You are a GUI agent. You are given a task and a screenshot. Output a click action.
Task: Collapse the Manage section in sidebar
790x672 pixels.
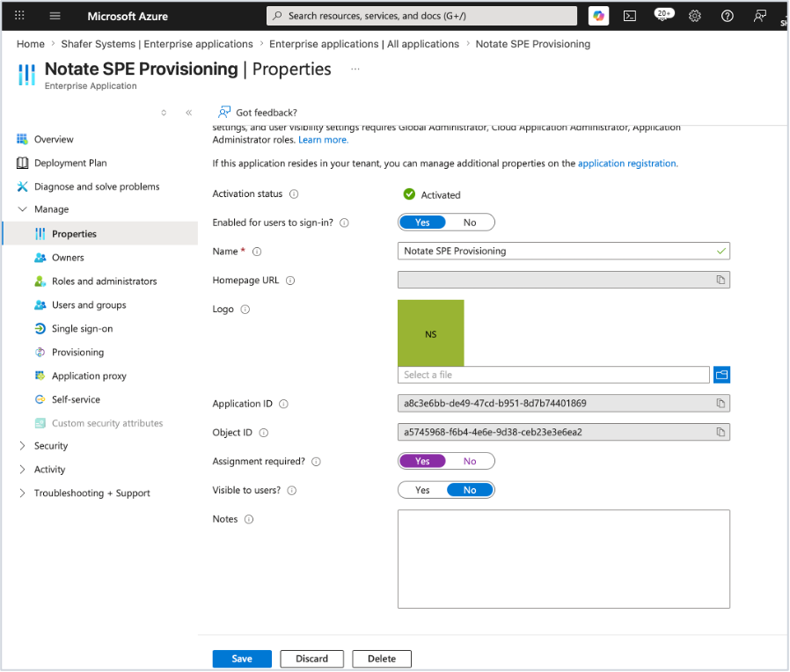click(x=22, y=209)
